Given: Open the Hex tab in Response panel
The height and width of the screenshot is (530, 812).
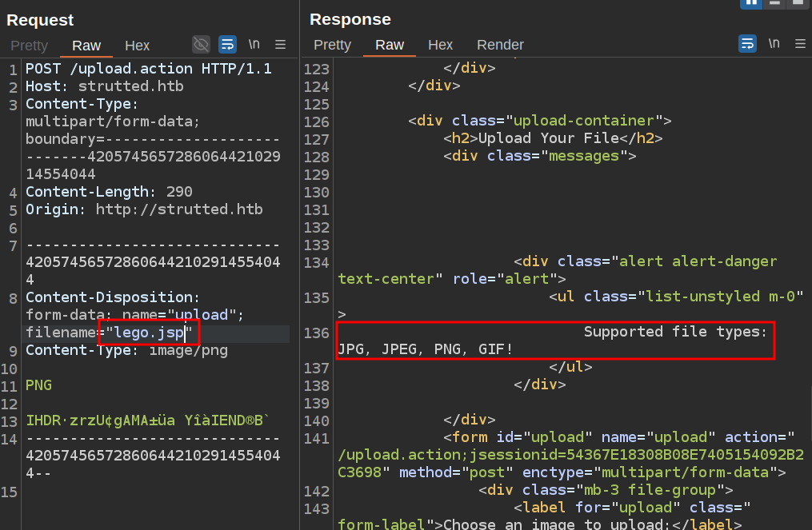Looking at the screenshot, I should 440,45.
